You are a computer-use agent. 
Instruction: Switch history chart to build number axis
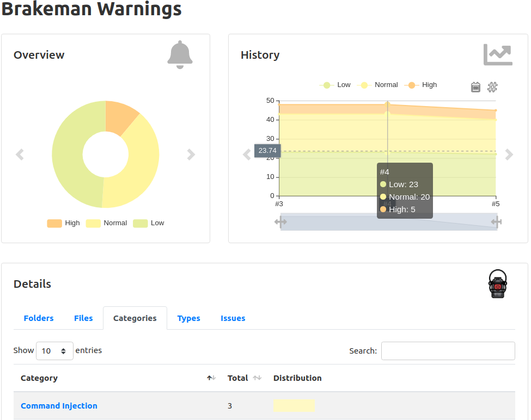coord(492,87)
